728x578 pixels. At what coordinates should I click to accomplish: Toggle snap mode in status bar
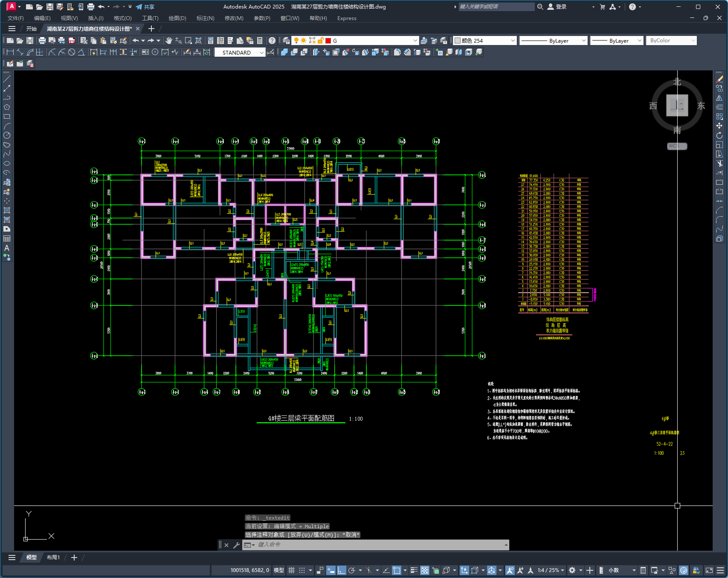pyautogui.click(x=302, y=570)
